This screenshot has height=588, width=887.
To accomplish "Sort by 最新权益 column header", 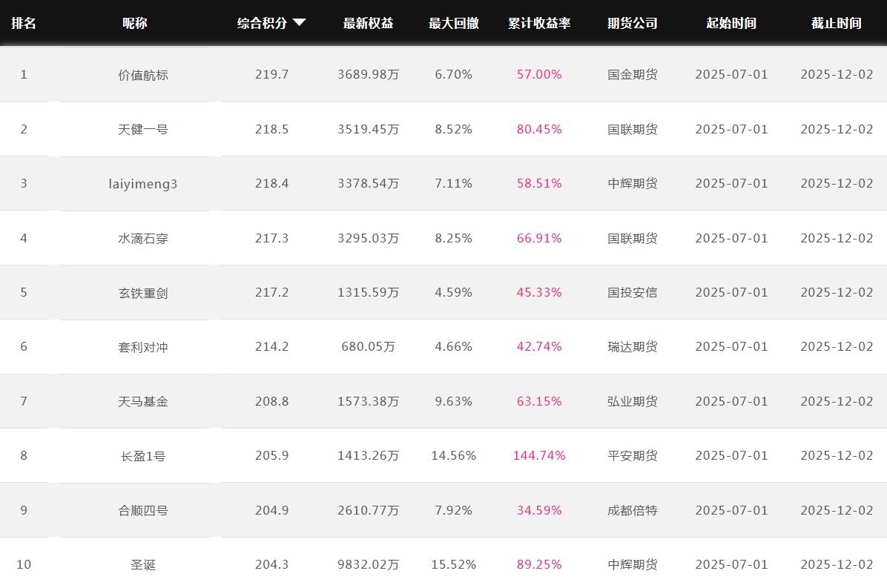I will click(x=368, y=23).
